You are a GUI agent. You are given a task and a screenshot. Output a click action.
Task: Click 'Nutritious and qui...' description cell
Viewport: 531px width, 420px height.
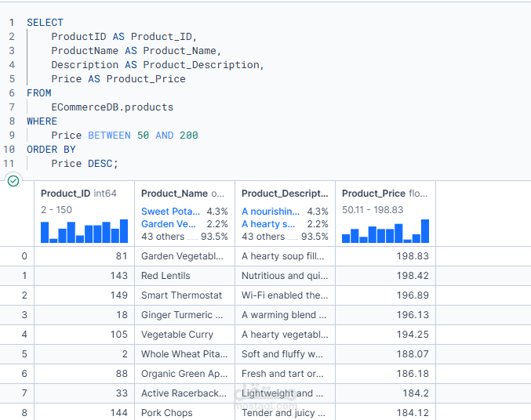point(285,276)
